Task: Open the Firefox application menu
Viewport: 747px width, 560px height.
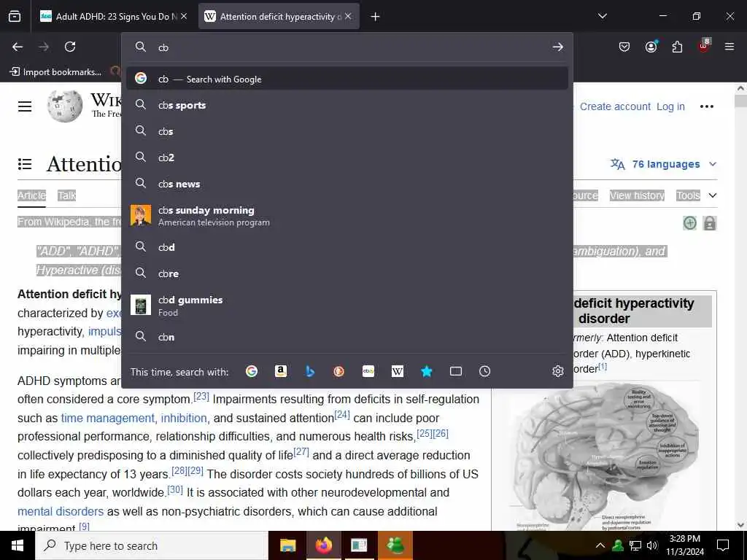Action: [x=729, y=47]
